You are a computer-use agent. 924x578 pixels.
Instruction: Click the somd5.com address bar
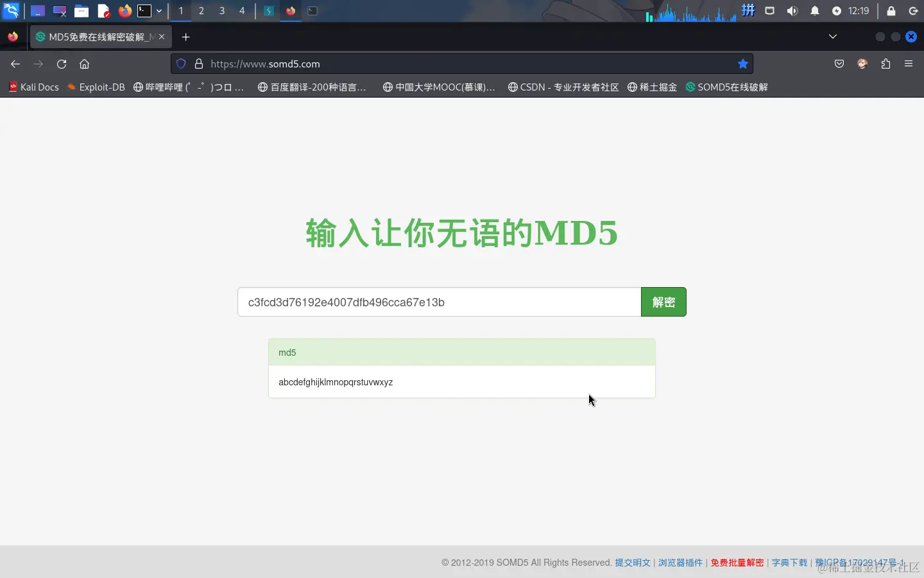pyautogui.click(x=462, y=64)
